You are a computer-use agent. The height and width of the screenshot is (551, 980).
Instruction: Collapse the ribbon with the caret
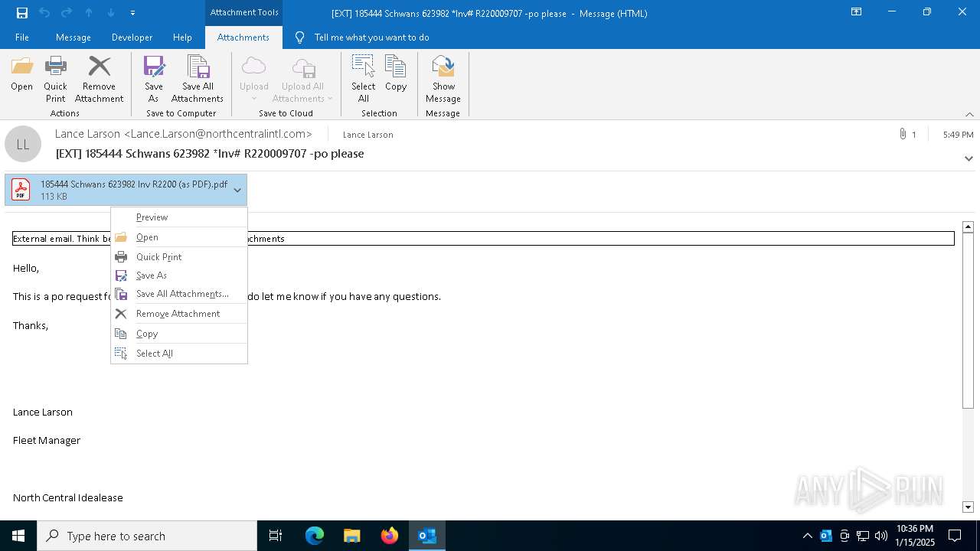(x=969, y=114)
